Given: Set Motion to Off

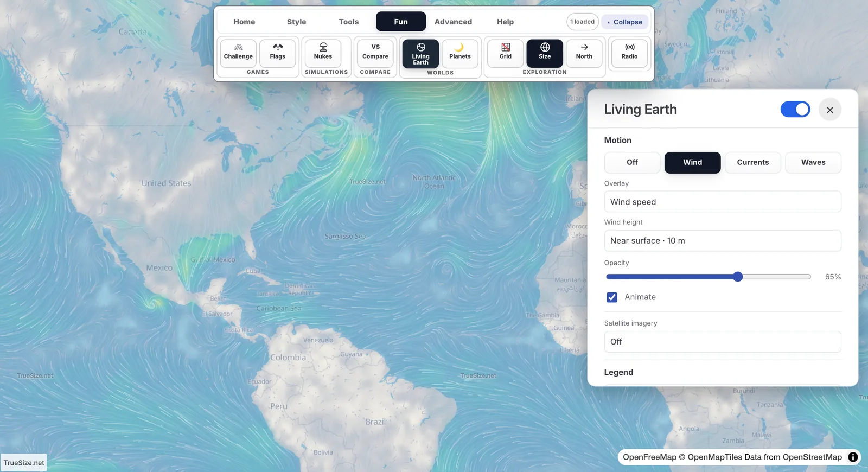Looking at the screenshot, I should pos(632,162).
